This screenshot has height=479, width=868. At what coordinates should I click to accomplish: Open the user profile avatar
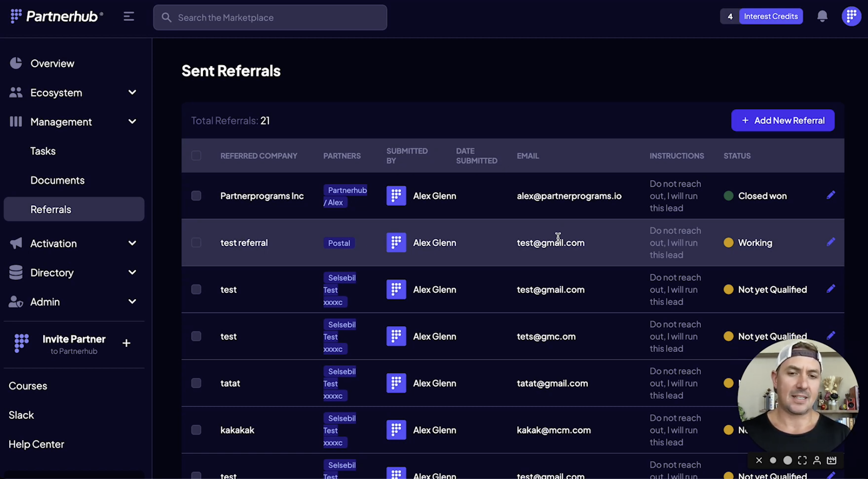click(851, 17)
